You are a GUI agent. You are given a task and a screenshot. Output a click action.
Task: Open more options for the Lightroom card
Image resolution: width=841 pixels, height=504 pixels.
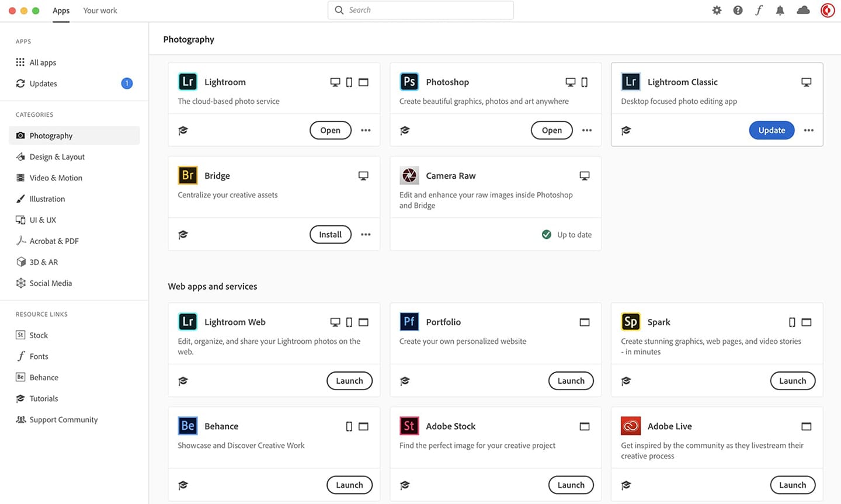366,130
